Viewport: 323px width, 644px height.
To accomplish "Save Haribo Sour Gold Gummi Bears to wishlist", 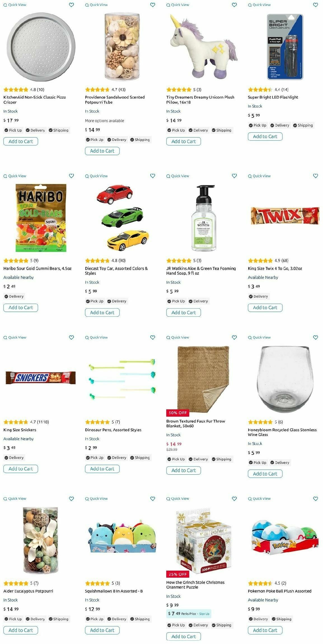I will tap(71, 176).
